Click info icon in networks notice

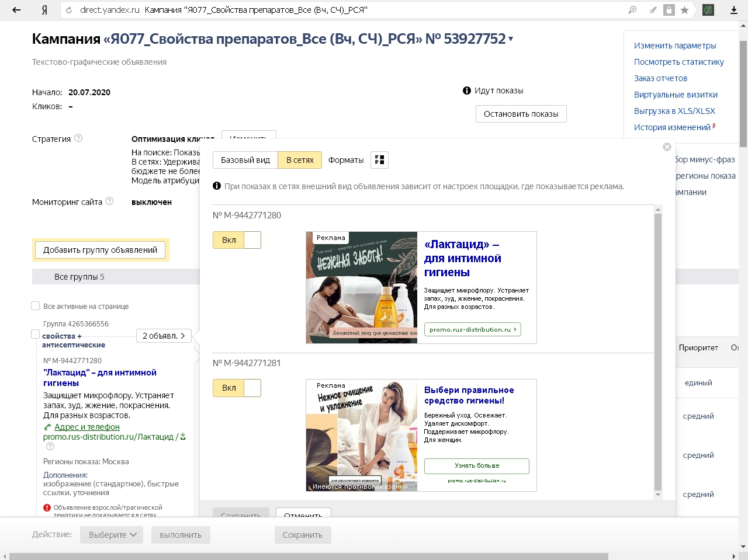pyautogui.click(x=217, y=186)
